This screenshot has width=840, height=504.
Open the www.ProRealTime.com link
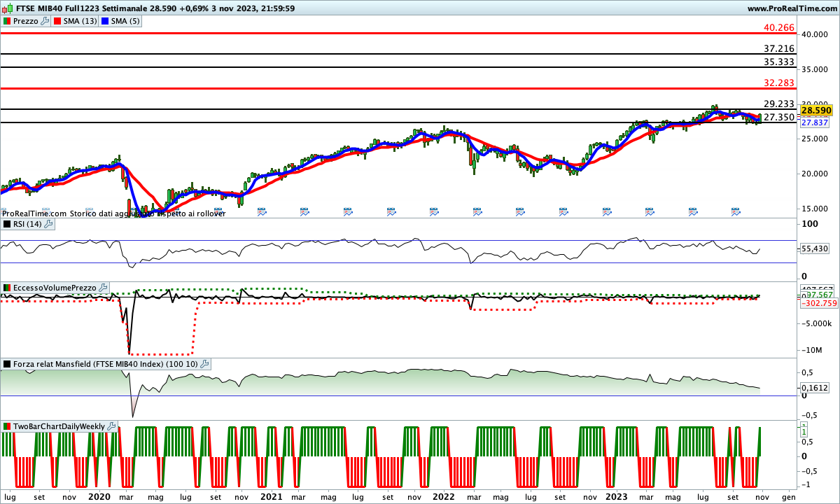pyautogui.click(x=792, y=8)
